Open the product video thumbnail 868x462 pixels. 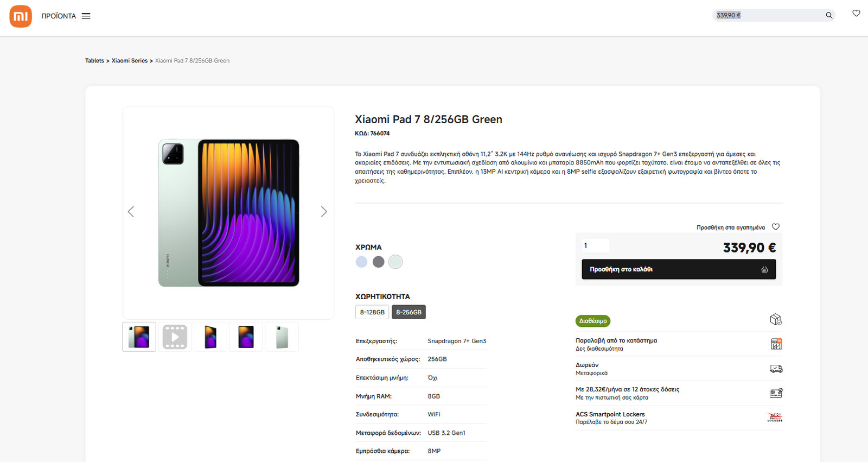click(175, 337)
